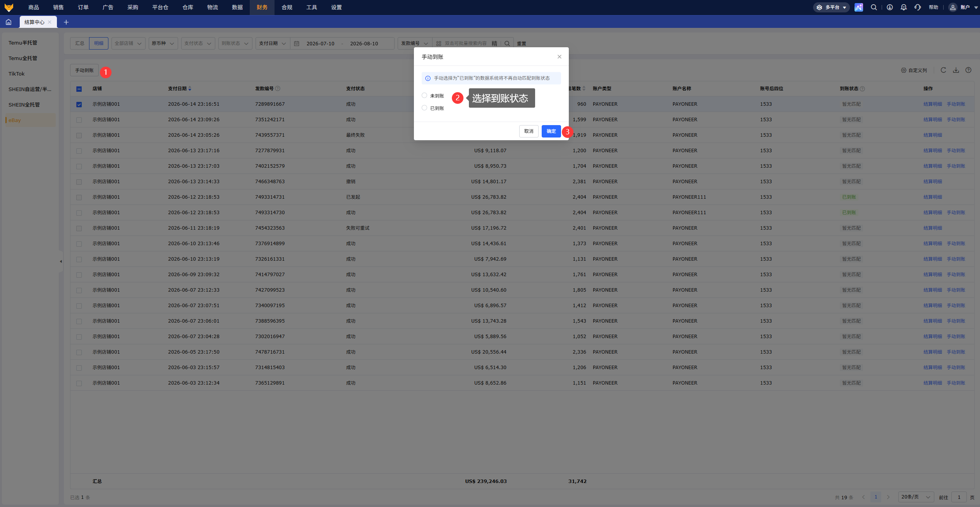Open the 原币种 currency dropdown

pyautogui.click(x=163, y=43)
